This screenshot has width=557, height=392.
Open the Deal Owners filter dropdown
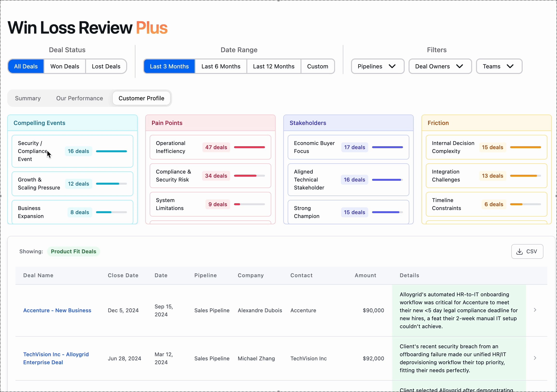point(440,66)
